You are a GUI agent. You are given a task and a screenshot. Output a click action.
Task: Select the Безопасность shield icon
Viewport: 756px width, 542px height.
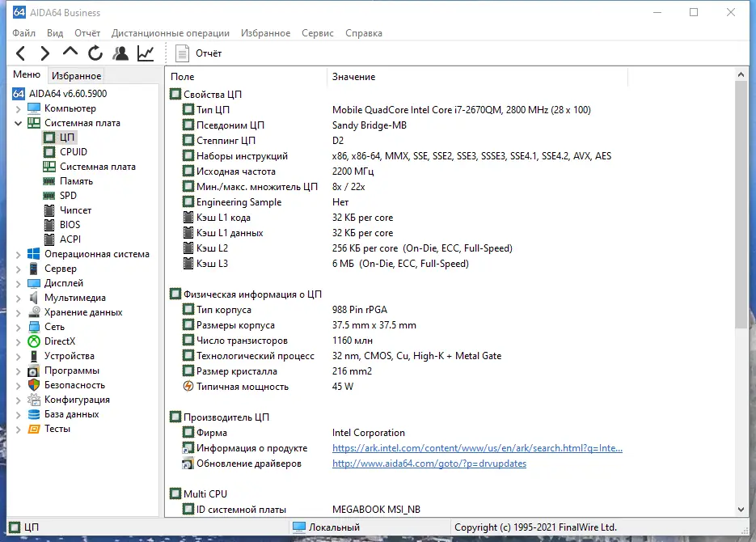(x=34, y=385)
